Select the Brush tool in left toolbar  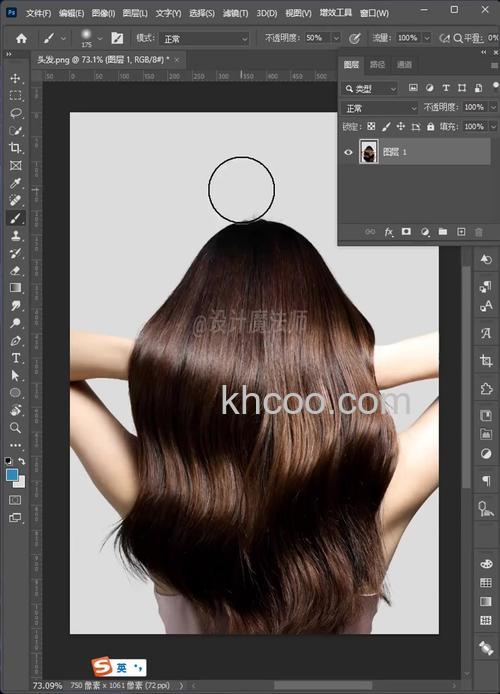pyautogui.click(x=15, y=218)
